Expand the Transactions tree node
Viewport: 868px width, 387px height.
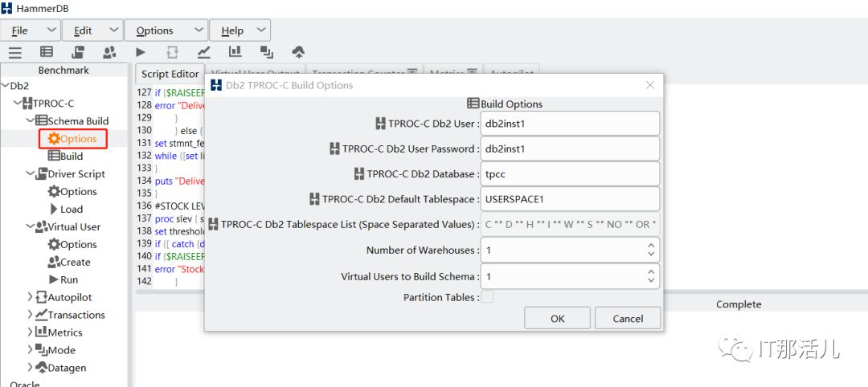click(x=30, y=315)
